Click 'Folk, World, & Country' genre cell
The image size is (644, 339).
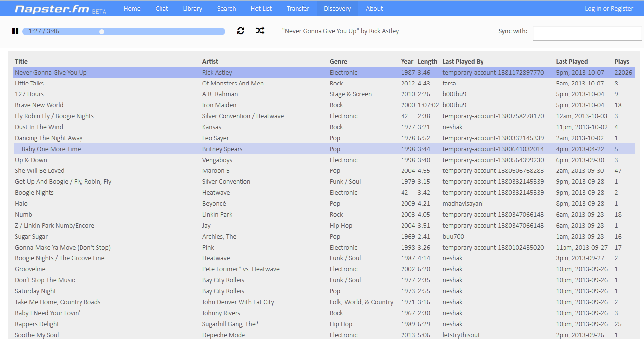pos(362,302)
